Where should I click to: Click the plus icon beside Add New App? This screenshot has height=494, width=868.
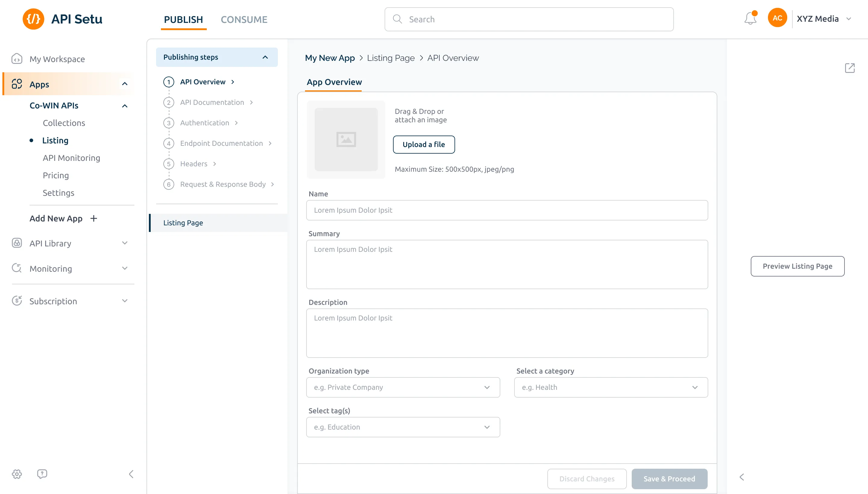coord(94,218)
